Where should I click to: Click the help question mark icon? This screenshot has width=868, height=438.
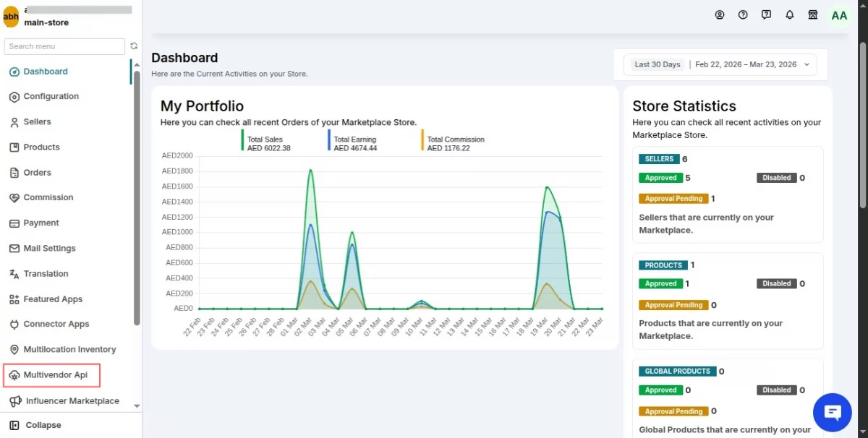pyautogui.click(x=743, y=14)
